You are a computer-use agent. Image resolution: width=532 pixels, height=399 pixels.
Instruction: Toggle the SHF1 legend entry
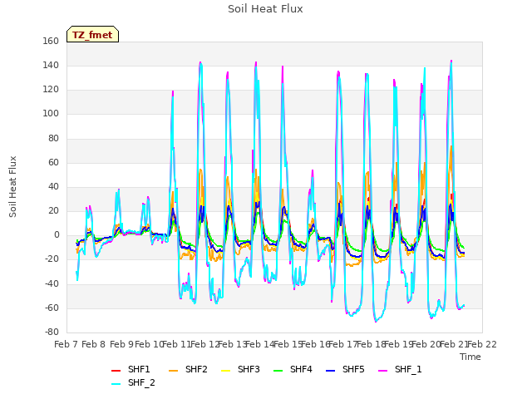pyautogui.click(x=131, y=369)
